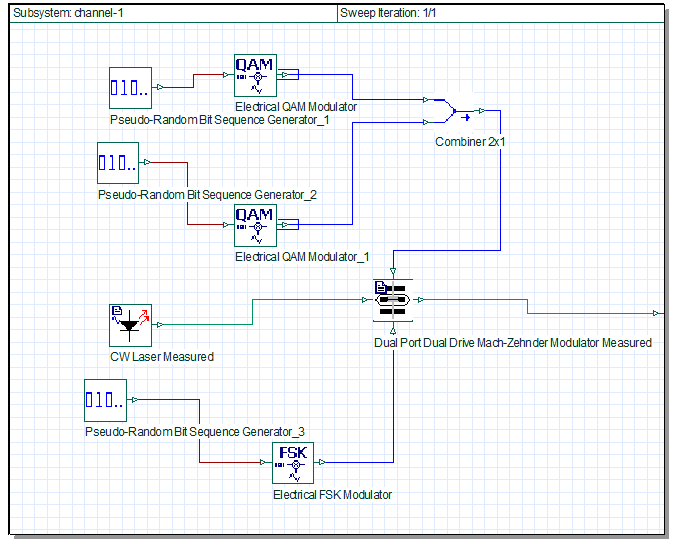This screenshot has height=542, width=674.
Task: Click the Mach-Zehnder Modulator optical output port
Action: (x=421, y=300)
